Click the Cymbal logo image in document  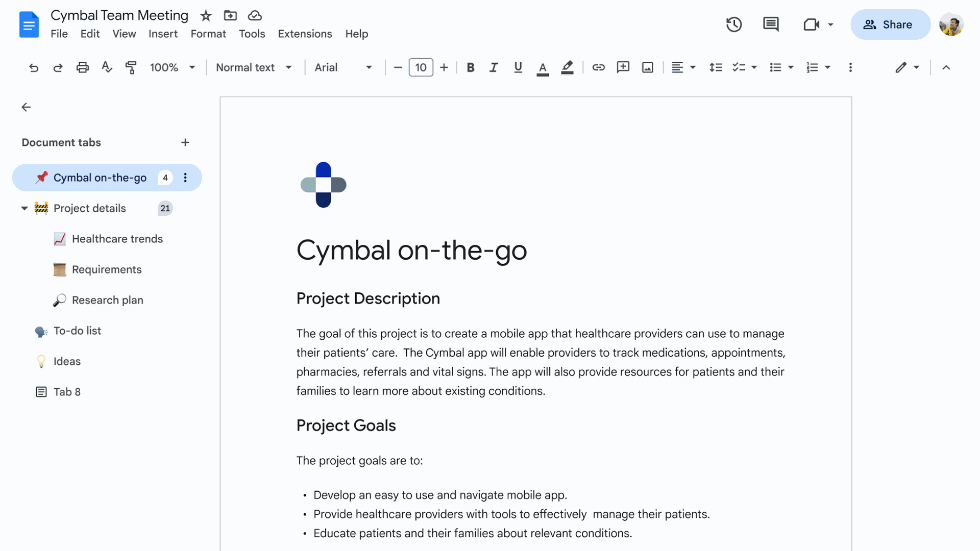324,185
